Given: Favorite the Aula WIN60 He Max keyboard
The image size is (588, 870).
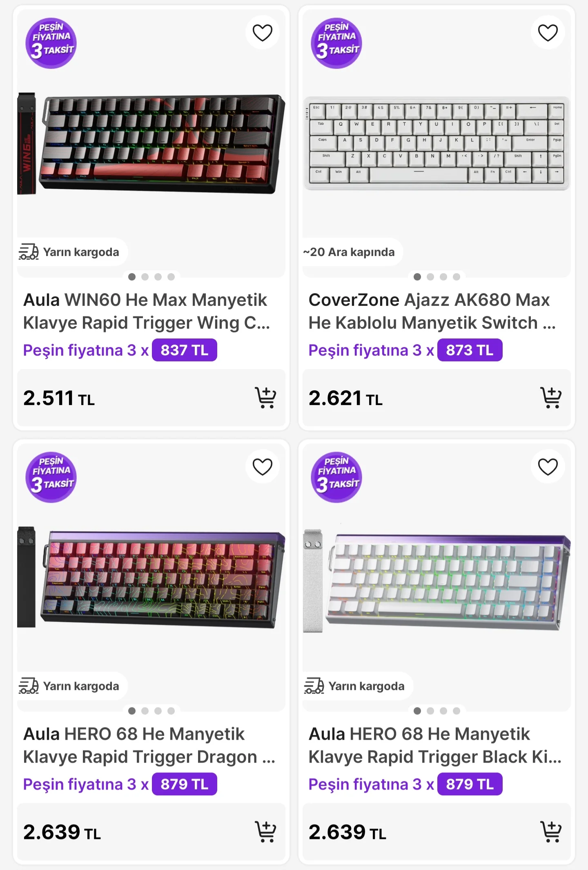Looking at the screenshot, I should [x=262, y=33].
